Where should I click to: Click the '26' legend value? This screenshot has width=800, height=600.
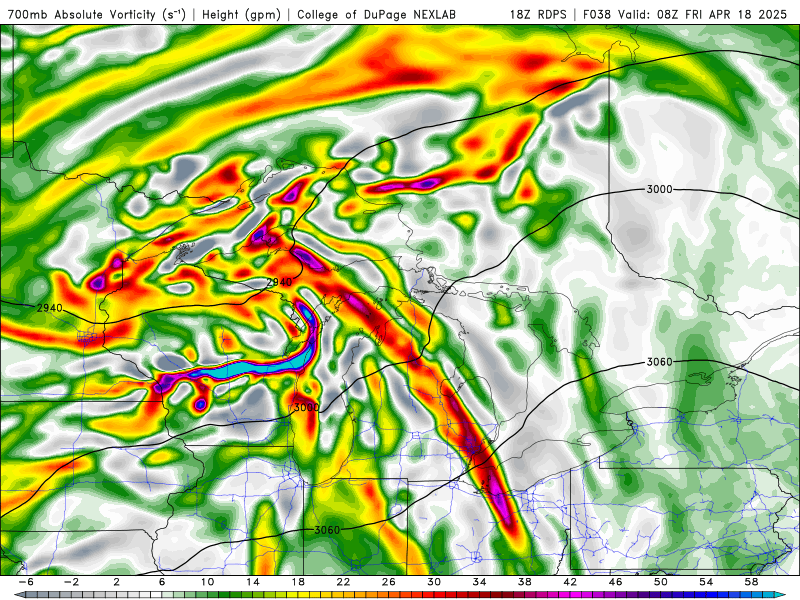pyautogui.click(x=389, y=582)
